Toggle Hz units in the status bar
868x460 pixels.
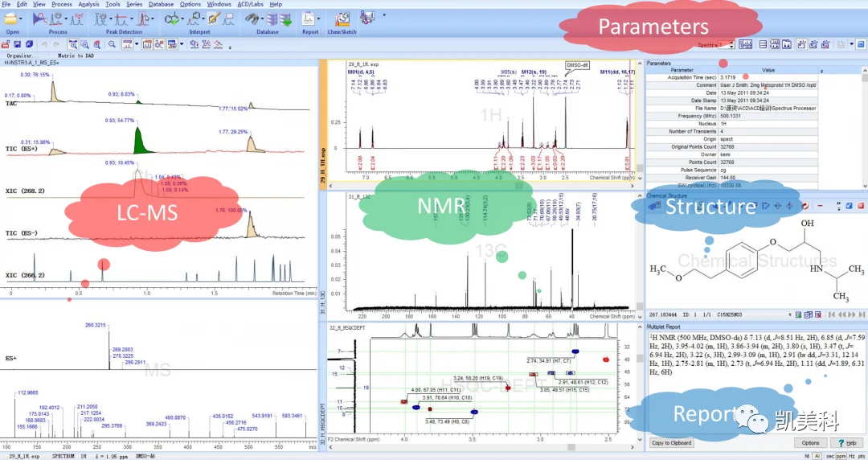pos(851,456)
